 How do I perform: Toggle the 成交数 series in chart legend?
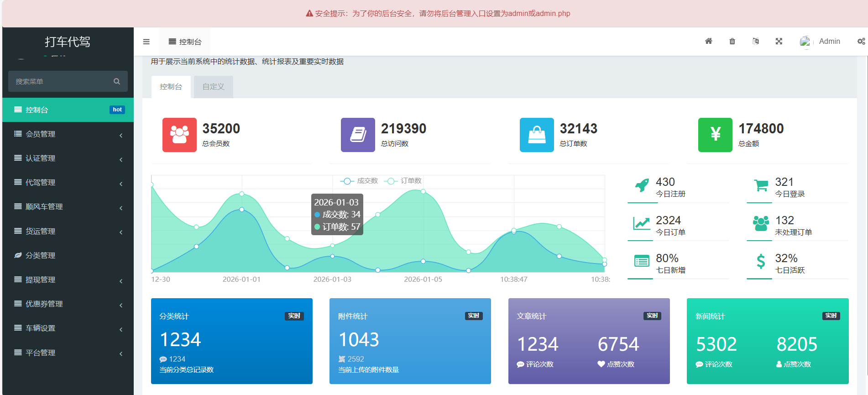coord(360,181)
